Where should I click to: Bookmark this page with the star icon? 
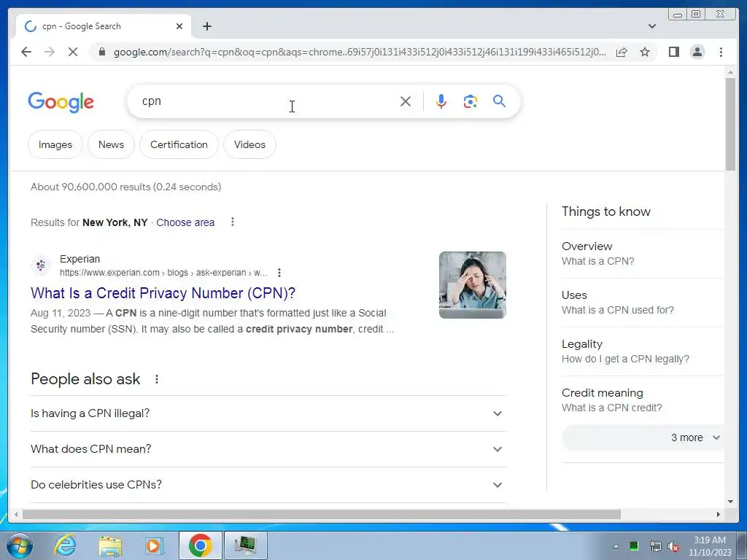click(645, 52)
